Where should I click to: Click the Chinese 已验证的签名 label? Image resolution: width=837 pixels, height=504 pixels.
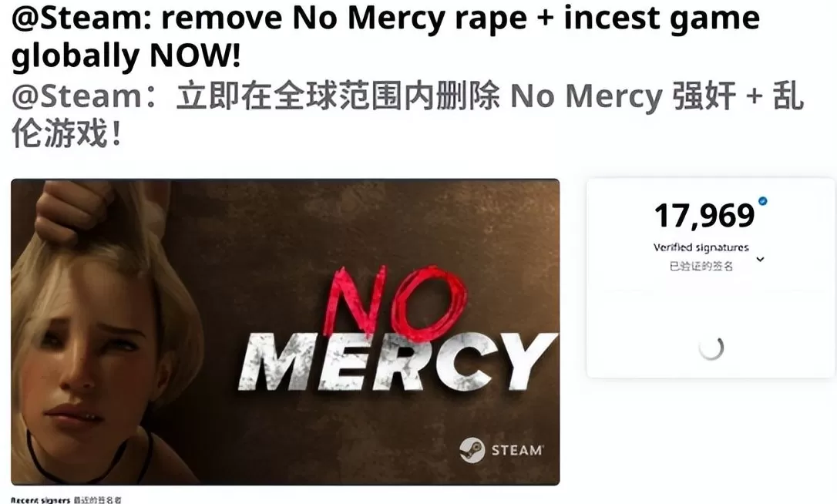pos(701,265)
